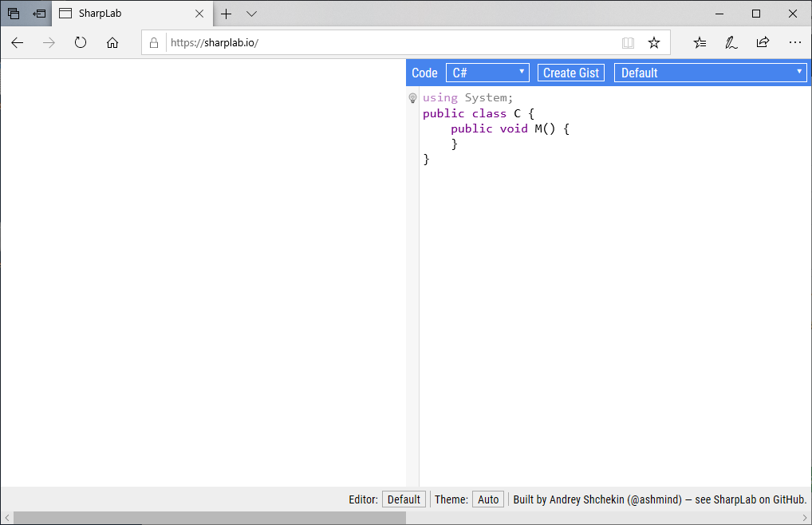The width and height of the screenshot is (812, 525).
Task: Open the C# language dropdown
Action: (487, 72)
